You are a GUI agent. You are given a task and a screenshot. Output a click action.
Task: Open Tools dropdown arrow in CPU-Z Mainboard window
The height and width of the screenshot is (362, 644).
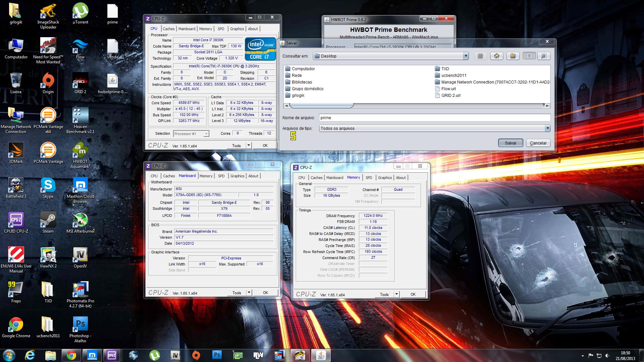point(249,293)
